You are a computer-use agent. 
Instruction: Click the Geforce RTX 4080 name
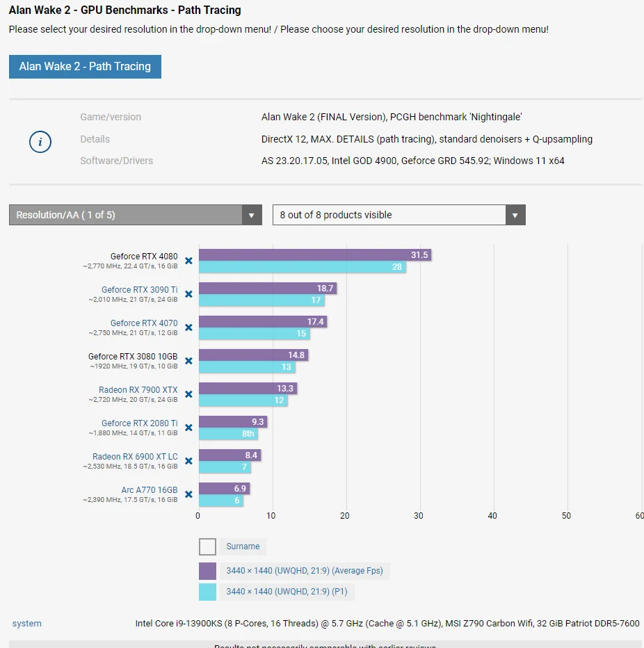pos(144,257)
